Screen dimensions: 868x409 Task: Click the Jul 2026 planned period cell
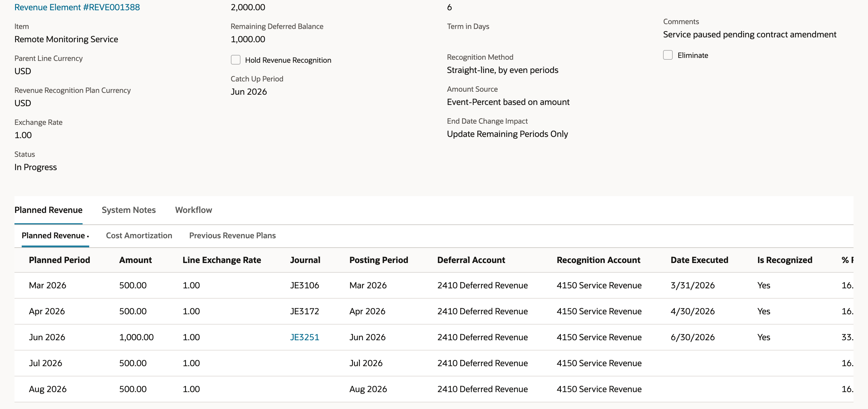click(x=46, y=363)
